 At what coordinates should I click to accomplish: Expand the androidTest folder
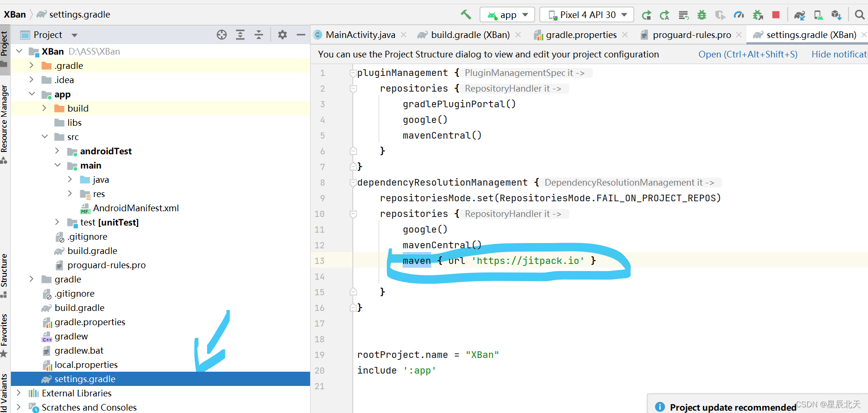[57, 150]
